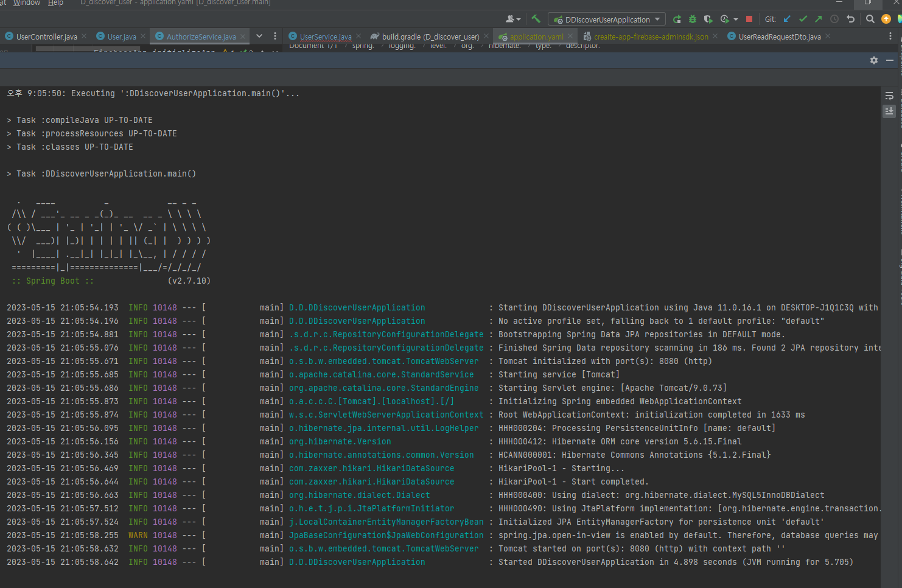Viewport: 902px width, 588px height.
Task: Click the Build project hammer icon
Action: [x=536, y=19]
